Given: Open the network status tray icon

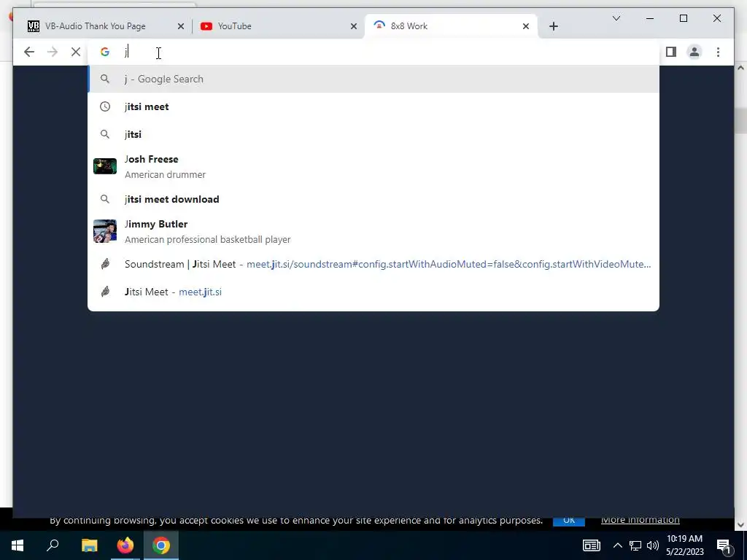Looking at the screenshot, I should pyautogui.click(x=635, y=545).
